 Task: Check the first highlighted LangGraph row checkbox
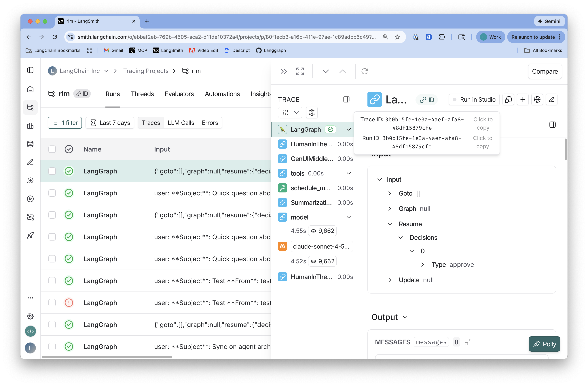(x=52, y=171)
